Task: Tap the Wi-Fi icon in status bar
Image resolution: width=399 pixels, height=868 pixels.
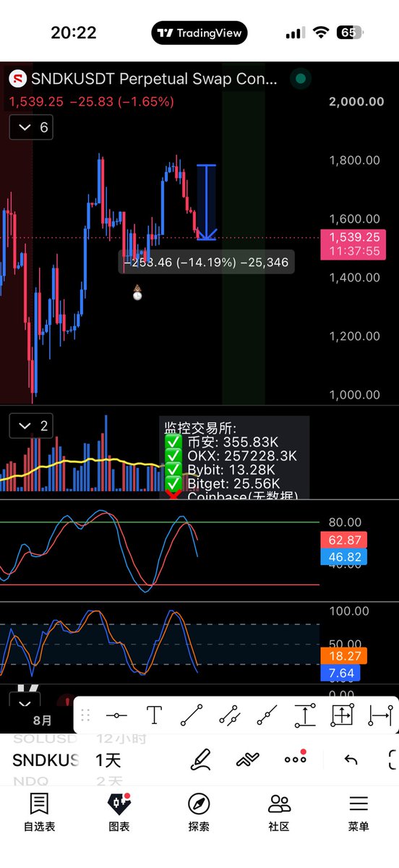Action: click(x=319, y=33)
